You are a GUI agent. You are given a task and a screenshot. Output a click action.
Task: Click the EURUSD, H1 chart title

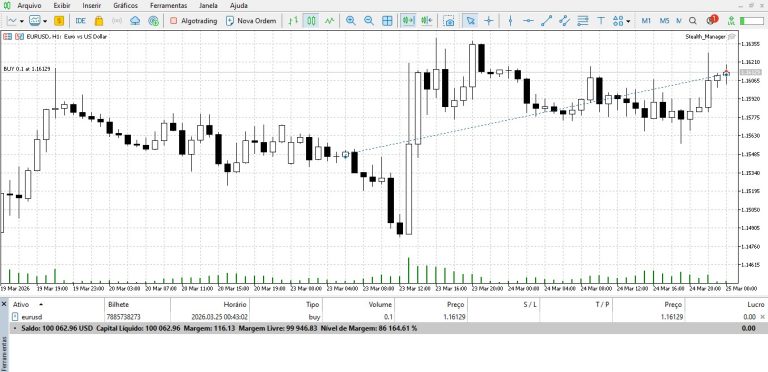66,36
